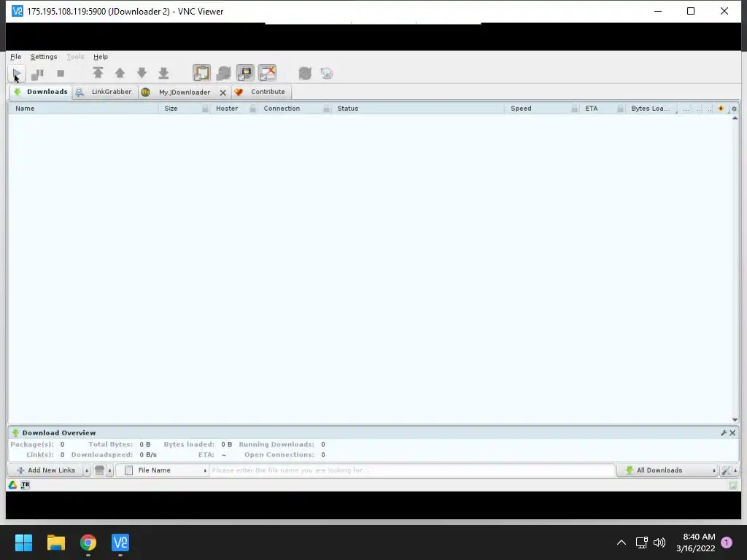The height and width of the screenshot is (560, 747).
Task: Open the File Name search type dropdown
Action: (x=163, y=470)
